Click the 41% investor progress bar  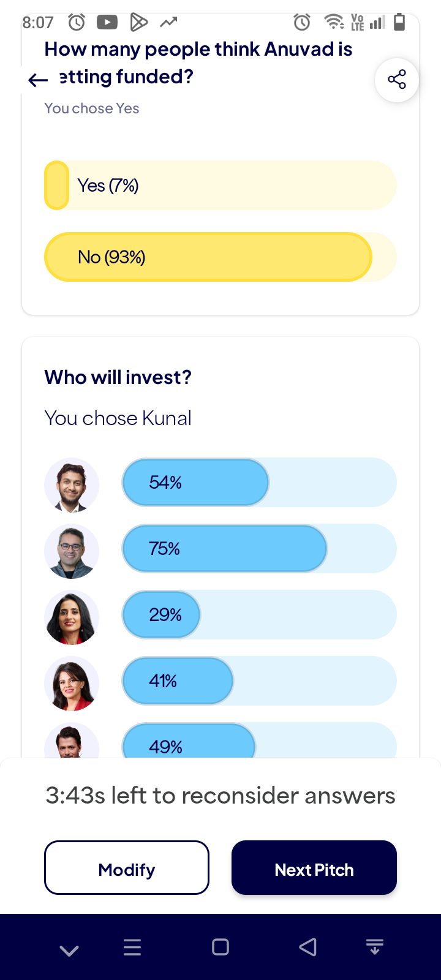click(x=259, y=681)
